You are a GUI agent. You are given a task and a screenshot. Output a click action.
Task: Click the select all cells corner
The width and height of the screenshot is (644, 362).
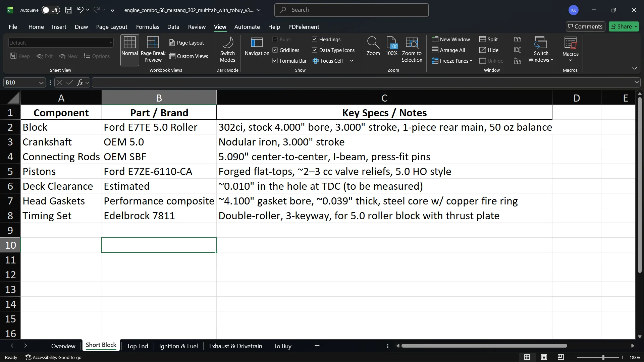[10, 98]
